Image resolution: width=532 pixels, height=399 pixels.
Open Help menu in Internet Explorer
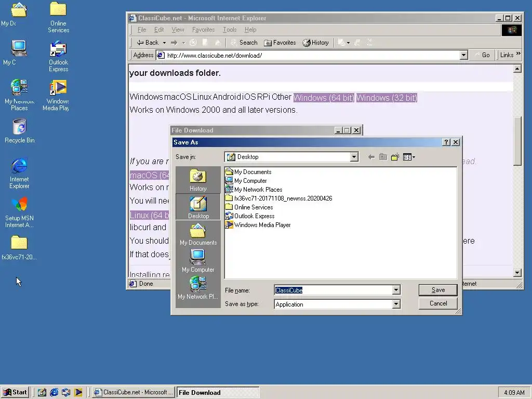(x=250, y=30)
